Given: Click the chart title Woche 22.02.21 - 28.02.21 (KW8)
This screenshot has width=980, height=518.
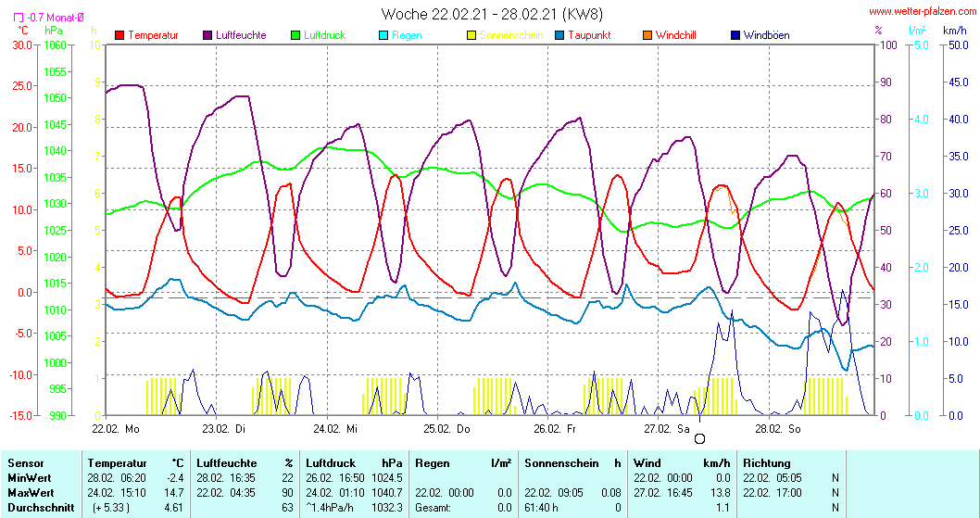Looking at the screenshot, I should click(x=492, y=14).
